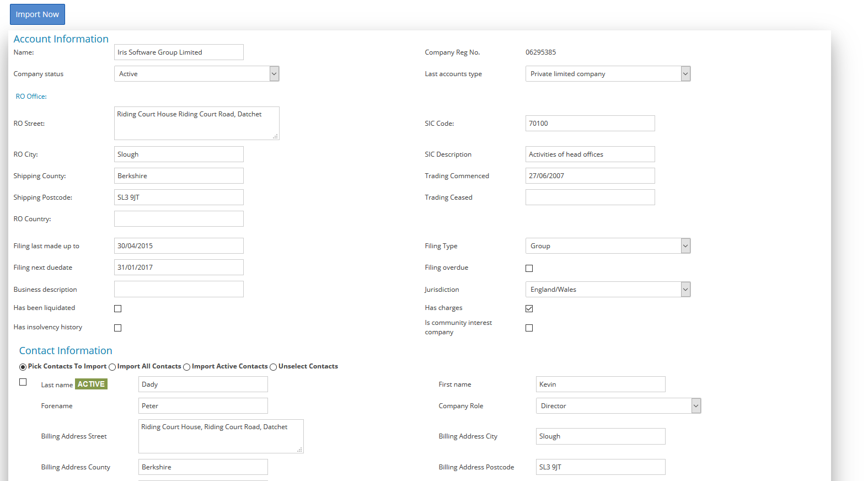This screenshot has width=868, height=481.
Task: Edit the account Name field
Action: pyautogui.click(x=179, y=52)
